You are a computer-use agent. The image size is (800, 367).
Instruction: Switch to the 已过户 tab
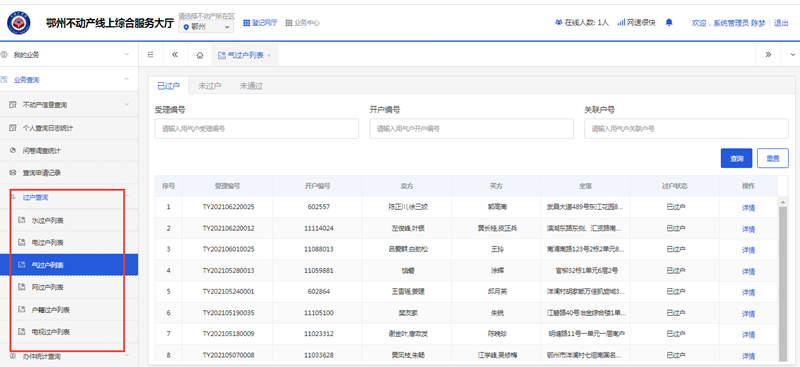tap(168, 86)
